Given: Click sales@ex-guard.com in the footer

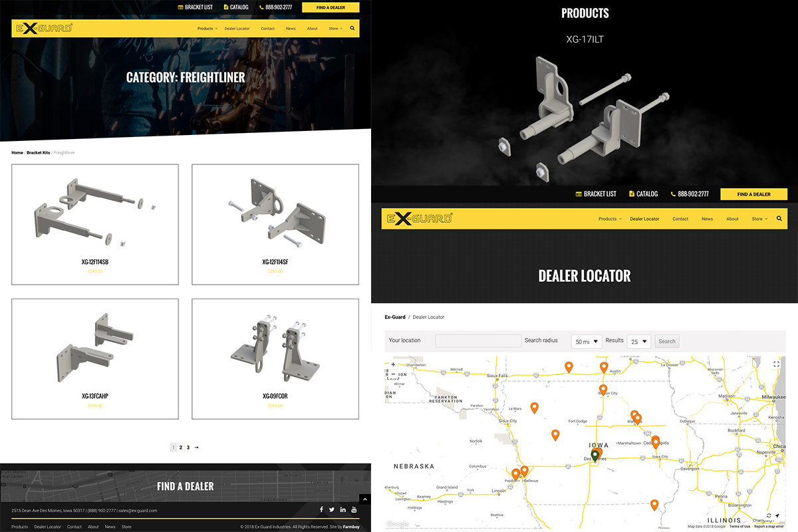Looking at the screenshot, I should [x=138, y=511].
